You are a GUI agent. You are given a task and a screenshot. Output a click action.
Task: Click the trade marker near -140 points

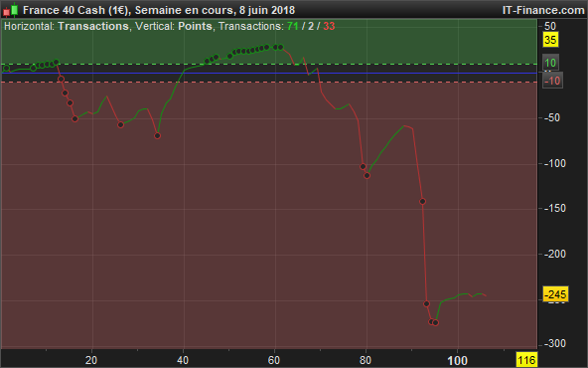click(x=423, y=202)
